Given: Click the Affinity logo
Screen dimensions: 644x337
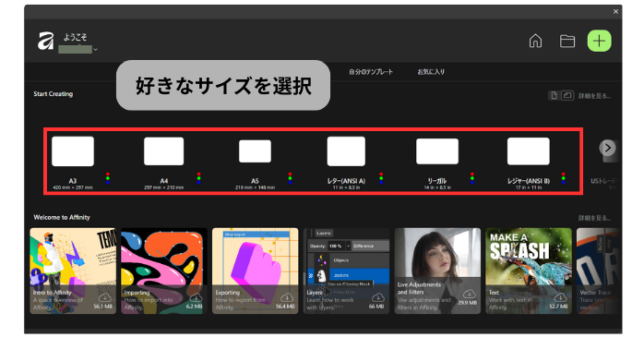Looking at the screenshot, I should point(45,41).
